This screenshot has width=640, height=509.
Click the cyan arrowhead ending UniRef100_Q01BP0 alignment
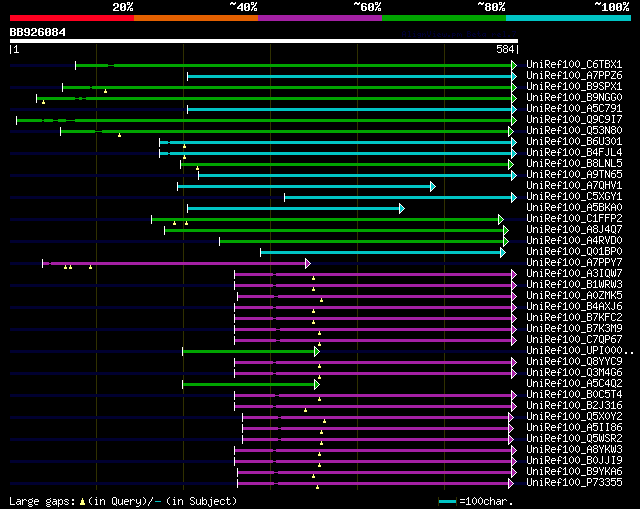click(x=503, y=253)
